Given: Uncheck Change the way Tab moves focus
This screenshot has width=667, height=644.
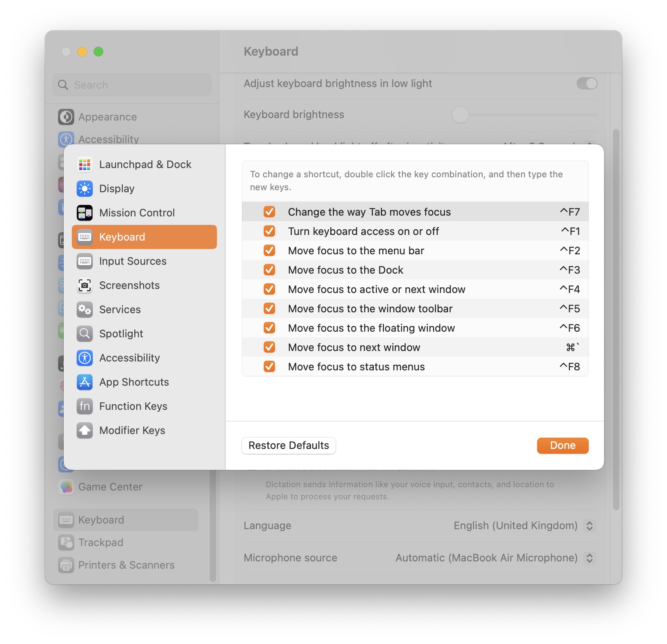Looking at the screenshot, I should coord(269,212).
